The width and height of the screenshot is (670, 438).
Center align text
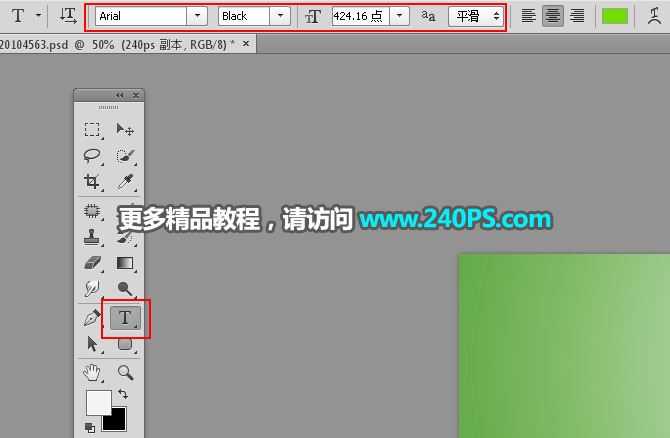553,16
